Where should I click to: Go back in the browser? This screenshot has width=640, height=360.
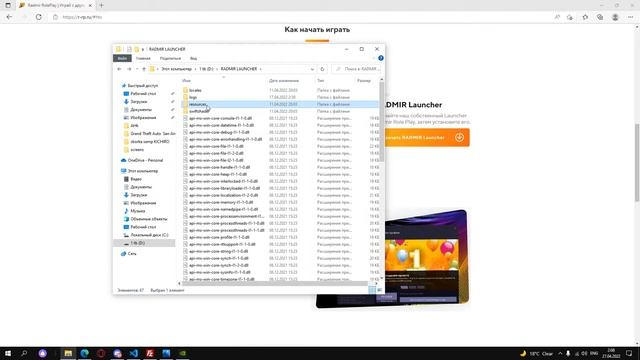pos(9,17)
